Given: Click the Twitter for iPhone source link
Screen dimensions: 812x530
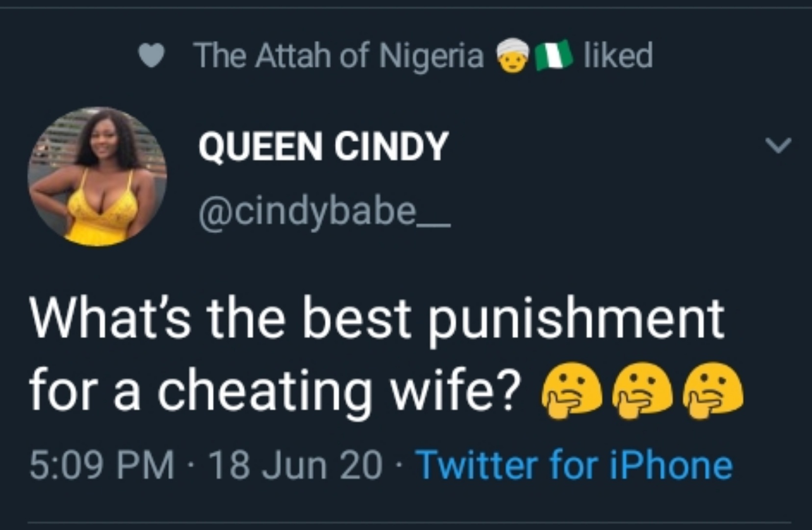Looking at the screenshot, I should (575, 464).
